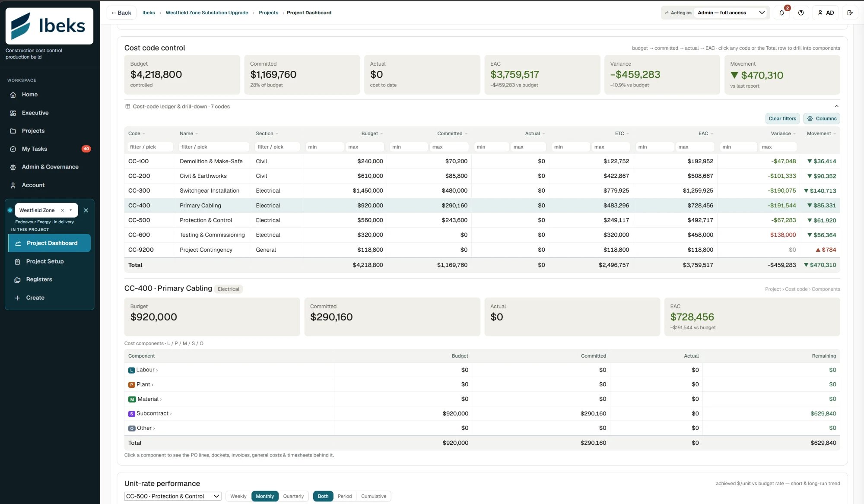Click the Create plus icon

click(x=17, y=298)
